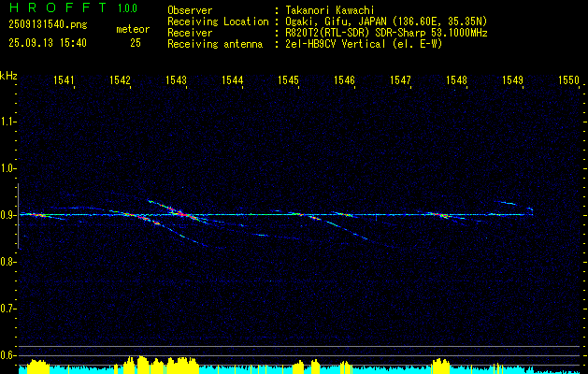Click the 0.7 frequency axis label
Screen dimensions: 588x374
[7, 309]
